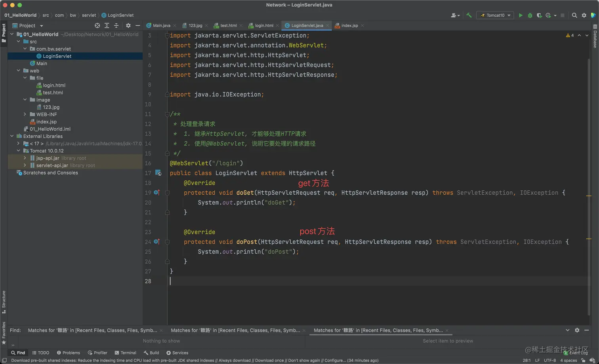This screenshot has width=599, height=364.
Task: Open the Profiler tool window button
Action: point(97,353)
